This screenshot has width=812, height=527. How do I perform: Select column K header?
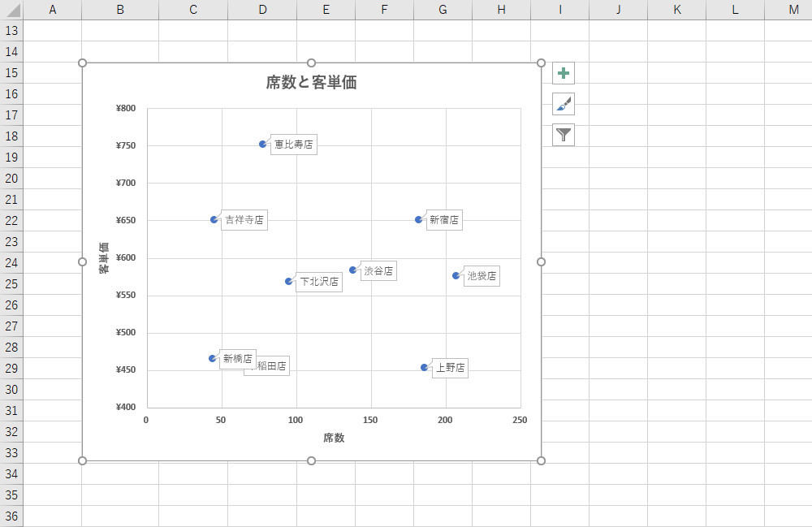click(677, 10)
